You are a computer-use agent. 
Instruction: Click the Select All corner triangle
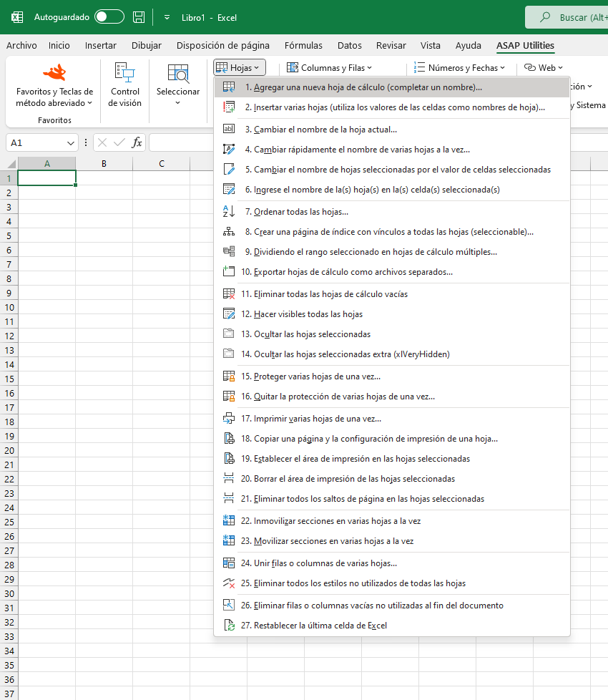11,164
